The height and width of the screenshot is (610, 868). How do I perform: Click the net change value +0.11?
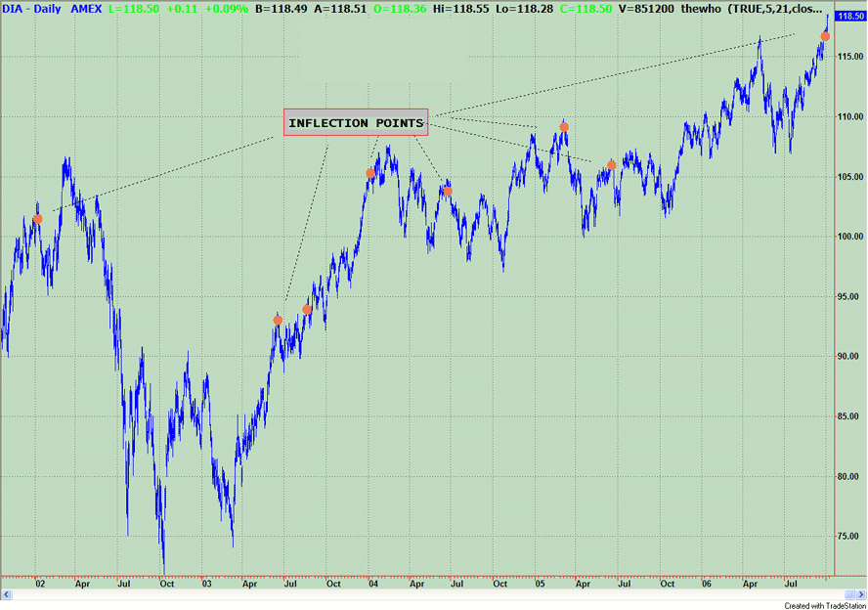[x=182, y=9]
